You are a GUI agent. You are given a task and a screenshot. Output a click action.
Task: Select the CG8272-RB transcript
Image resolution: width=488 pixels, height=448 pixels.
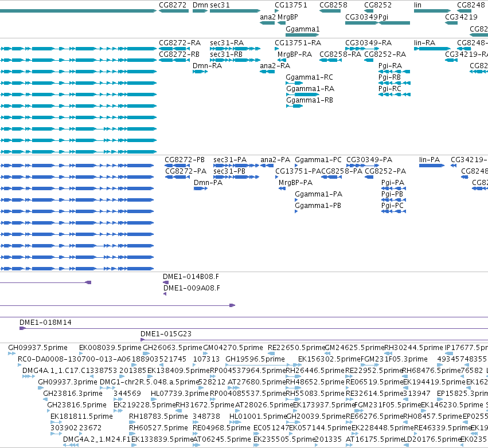(174, 60)
